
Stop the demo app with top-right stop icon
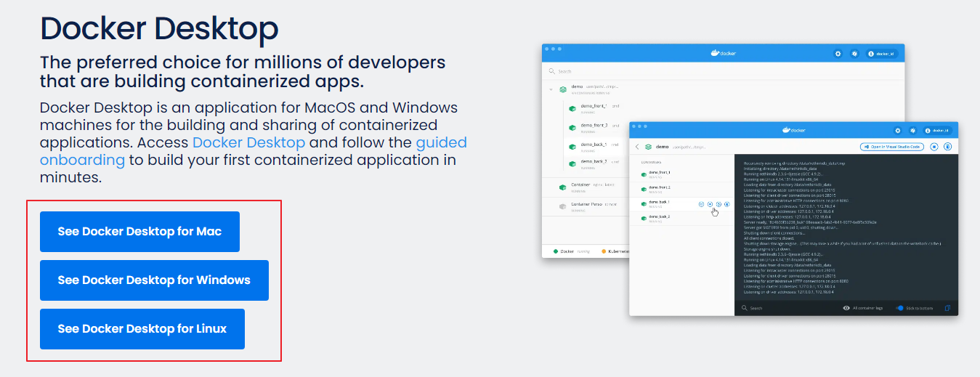pyautogui.click(x=934, y=147)
